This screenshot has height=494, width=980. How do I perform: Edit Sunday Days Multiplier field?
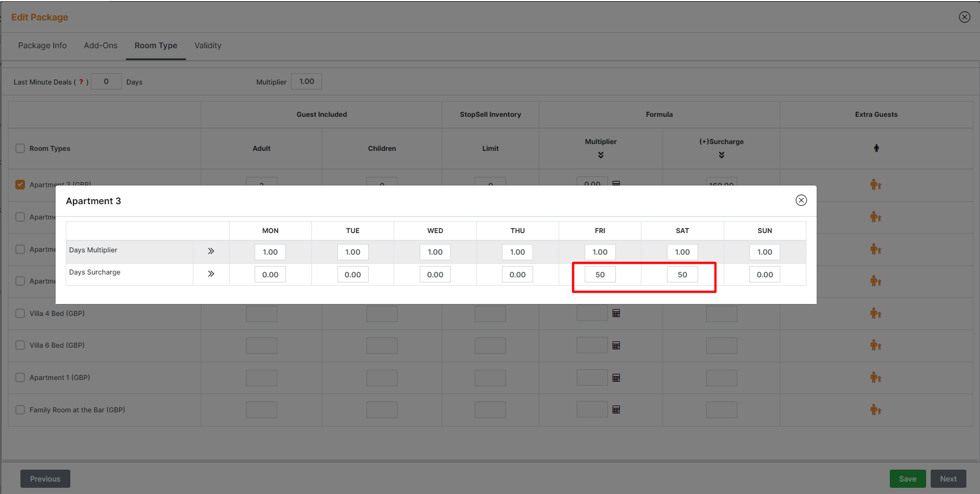[x=764, y=252]
